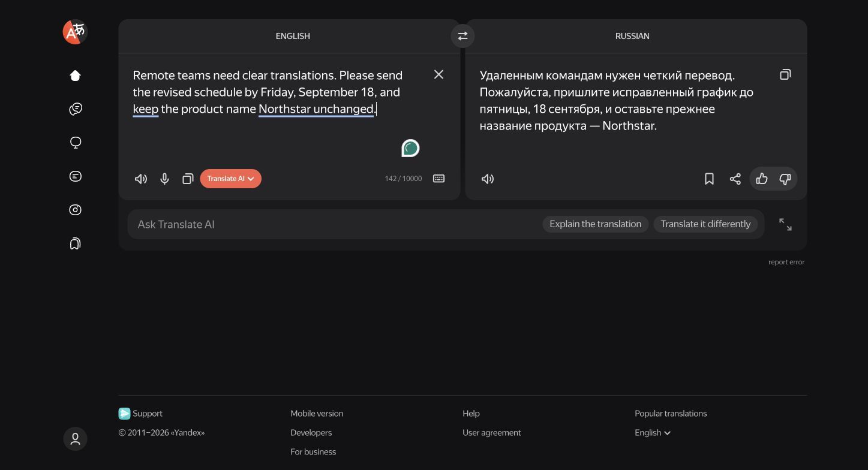Open the user profile icon
The image size is (868, 470).
[75, 439]
